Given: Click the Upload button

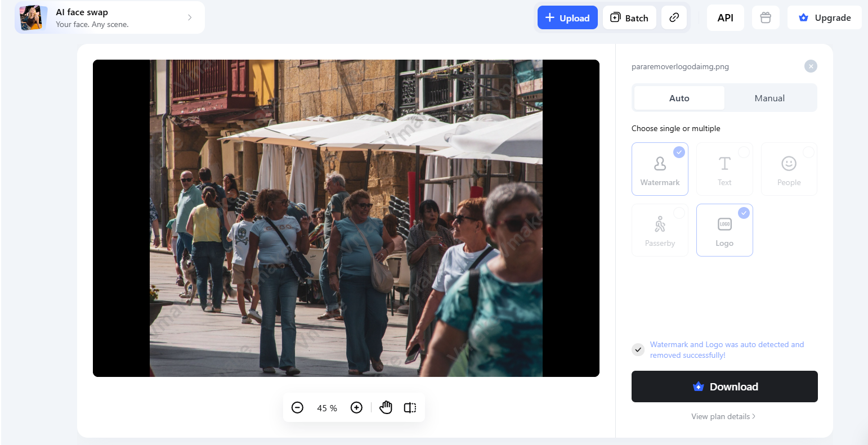Looking at the screenshot, I should 567,18.
